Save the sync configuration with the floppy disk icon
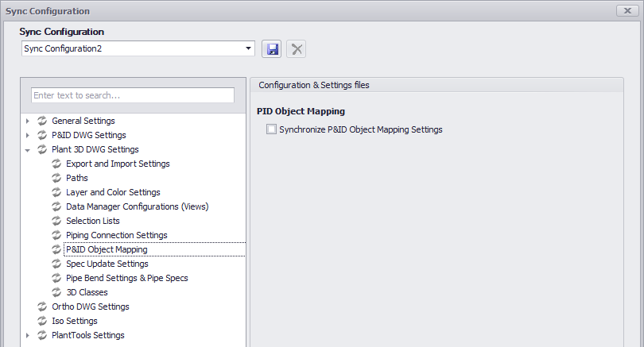This screenshot has width=644, height=347. (x=271, y=49)
